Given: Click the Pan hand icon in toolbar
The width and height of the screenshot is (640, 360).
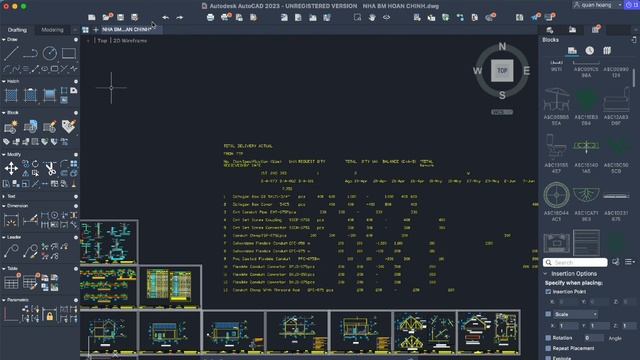Looking at the screenshot, I should tap(372, 18).
